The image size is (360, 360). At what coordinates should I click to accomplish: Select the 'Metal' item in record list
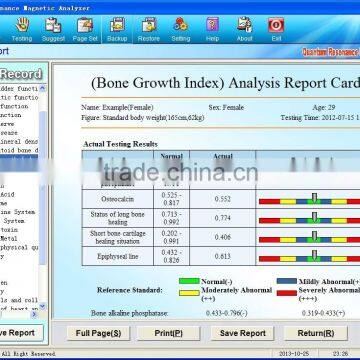[9, 239]
